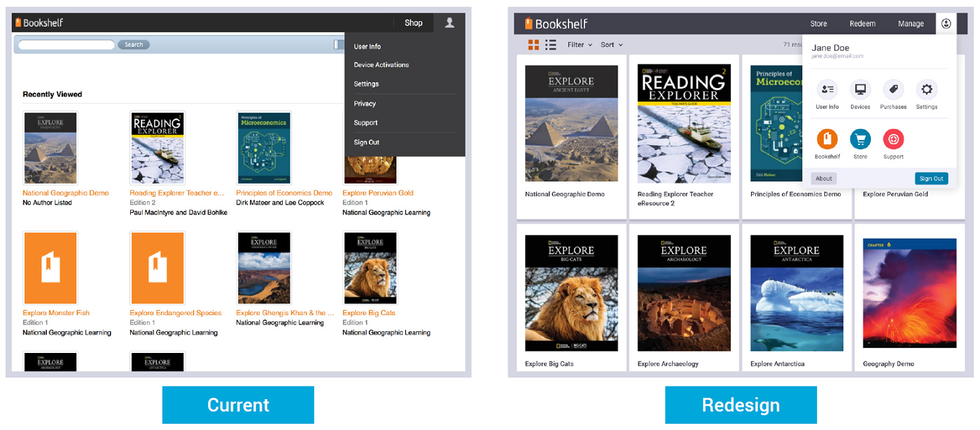Click 'Principles of Economics Demo' title in Redesign

click(796, 194)
